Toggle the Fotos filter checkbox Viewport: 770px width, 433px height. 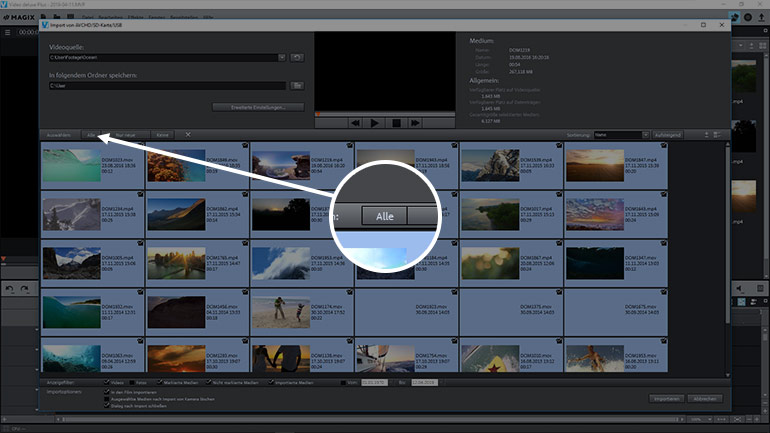132,382
